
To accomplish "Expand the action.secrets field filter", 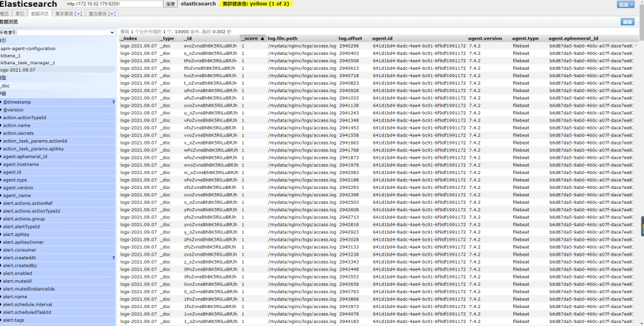I will 57,133.
